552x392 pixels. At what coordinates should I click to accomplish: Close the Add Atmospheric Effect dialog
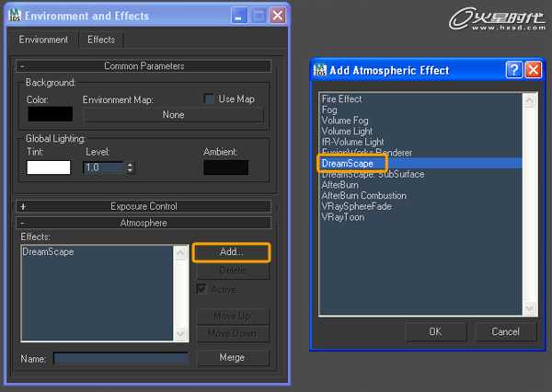[533, 69]
